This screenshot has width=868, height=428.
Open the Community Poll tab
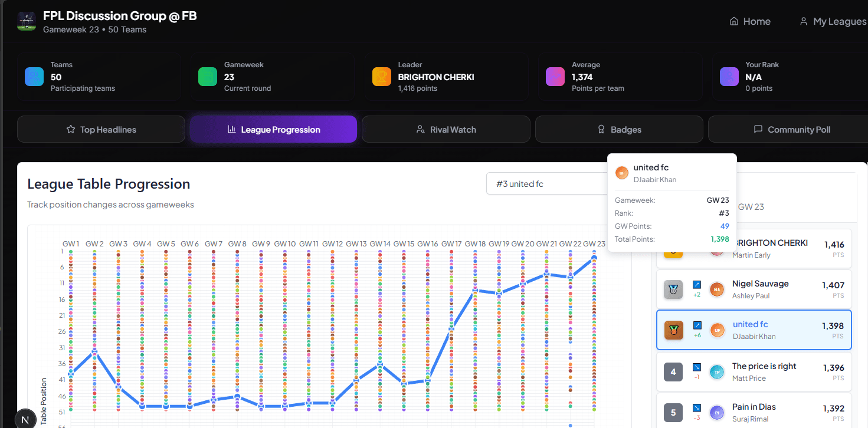coord(791,129)
